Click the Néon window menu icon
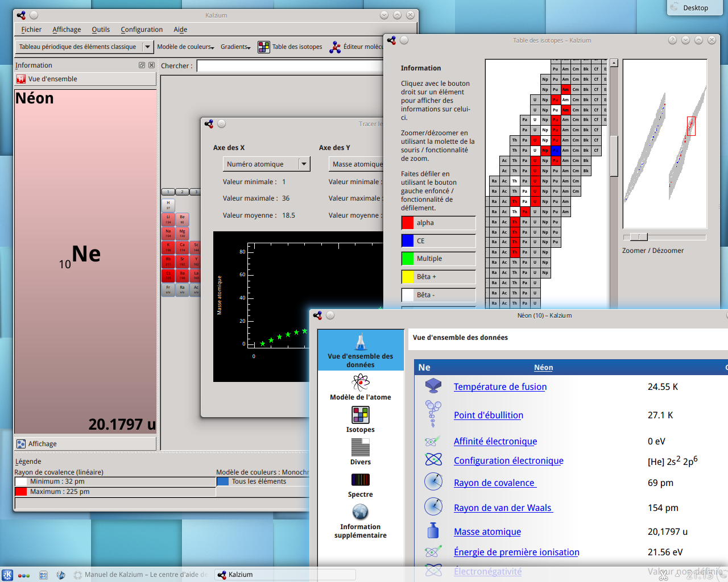This screenshot has width=728, height=582. [x=317, y=315]
